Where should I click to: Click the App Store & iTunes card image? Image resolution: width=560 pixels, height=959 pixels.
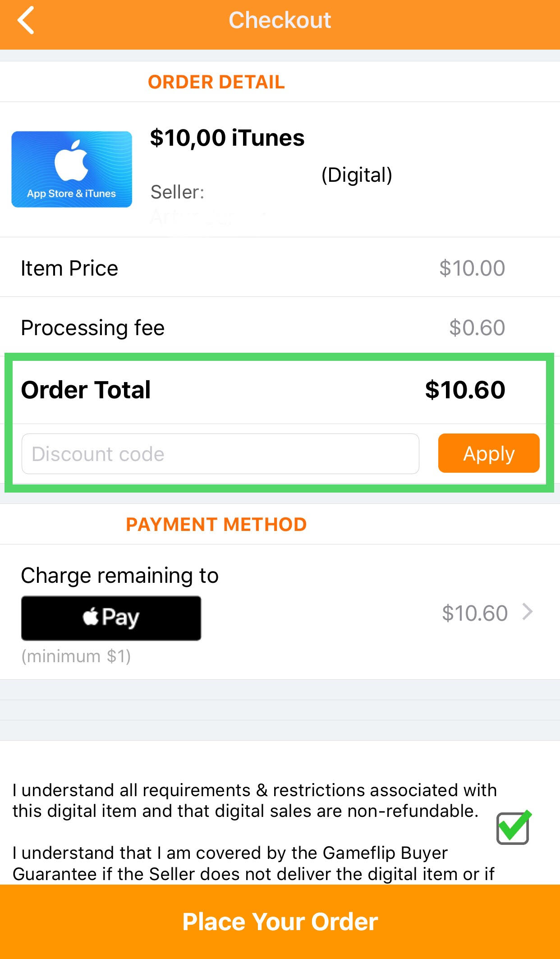click(x=72, y=169)
